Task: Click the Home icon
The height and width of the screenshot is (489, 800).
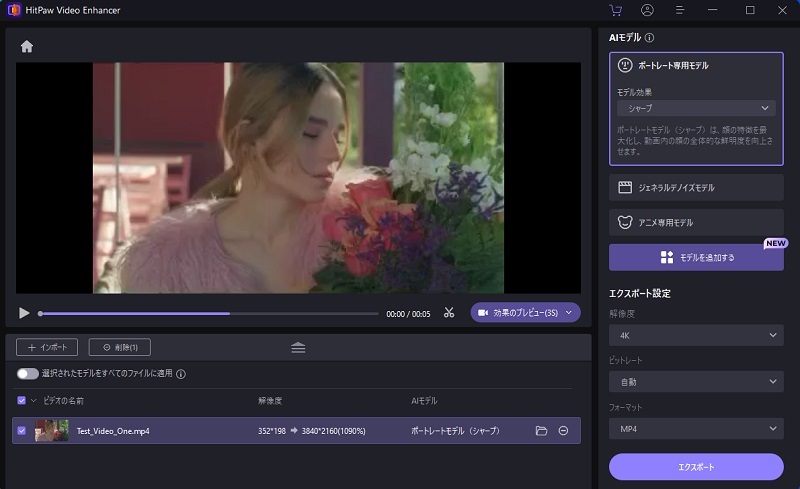Action: [x=27, y=46]
